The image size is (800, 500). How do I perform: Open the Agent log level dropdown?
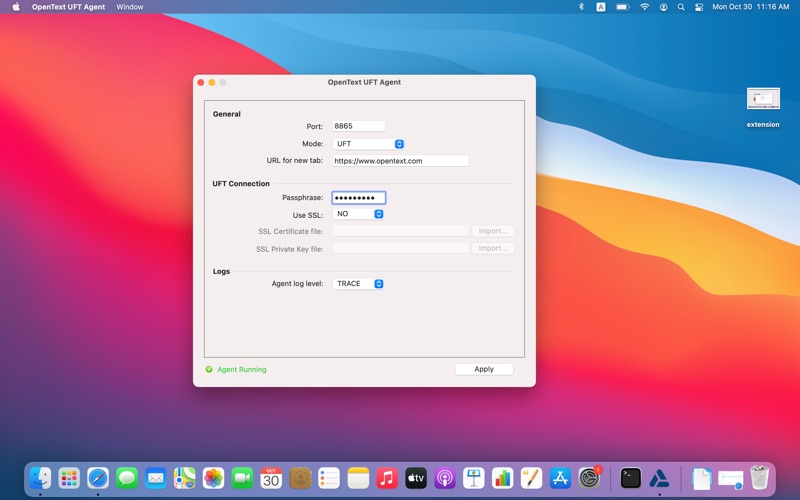[358, 284]
